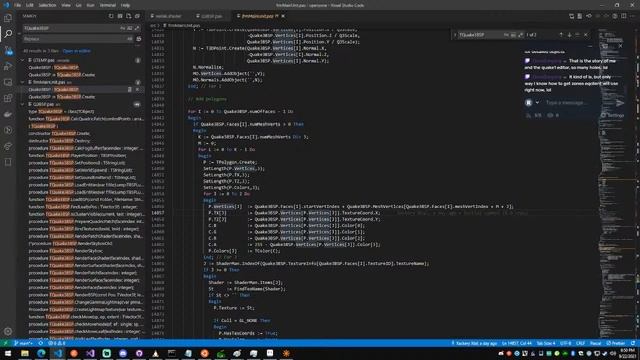
Task: Toggle Match Case in sidebar search box
Action: (x=123, y=28)
